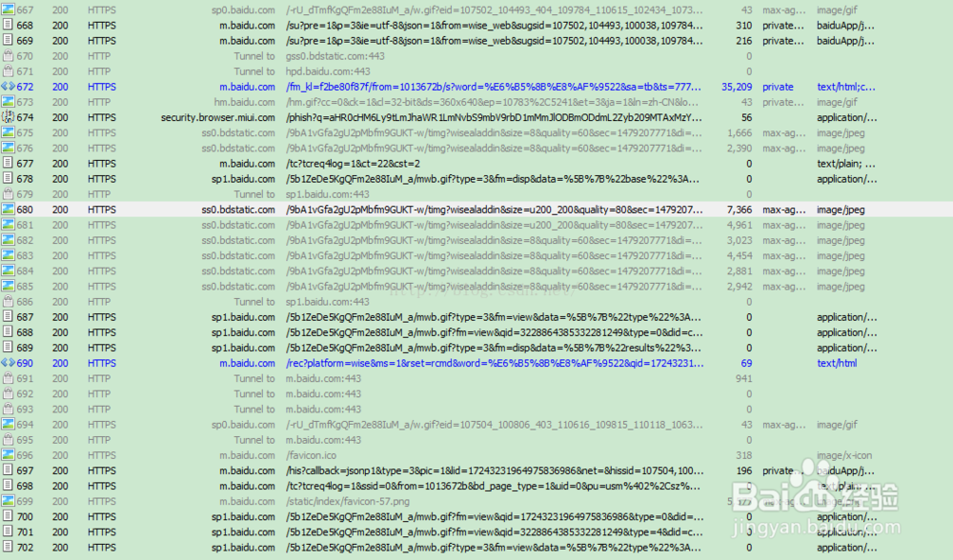Select session number 689

(x=25, y=348)
